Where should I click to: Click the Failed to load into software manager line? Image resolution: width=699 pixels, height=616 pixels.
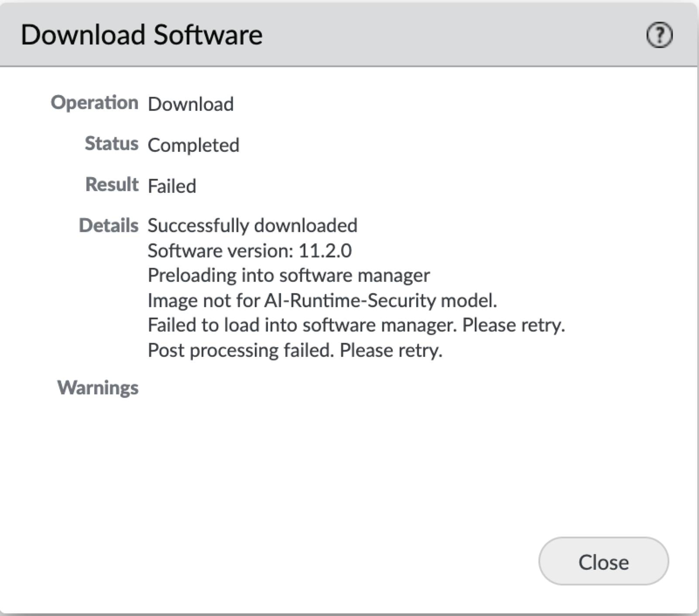tap(356, 325)
